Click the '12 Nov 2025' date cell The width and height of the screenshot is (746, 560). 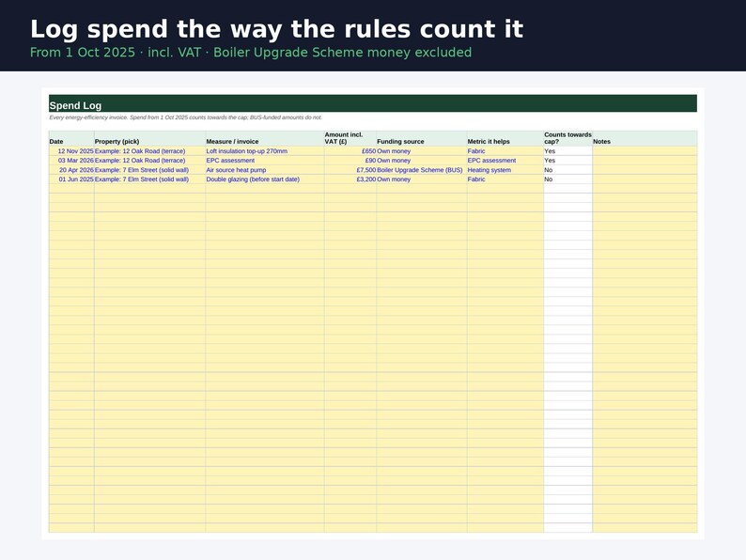pos(71,151)
